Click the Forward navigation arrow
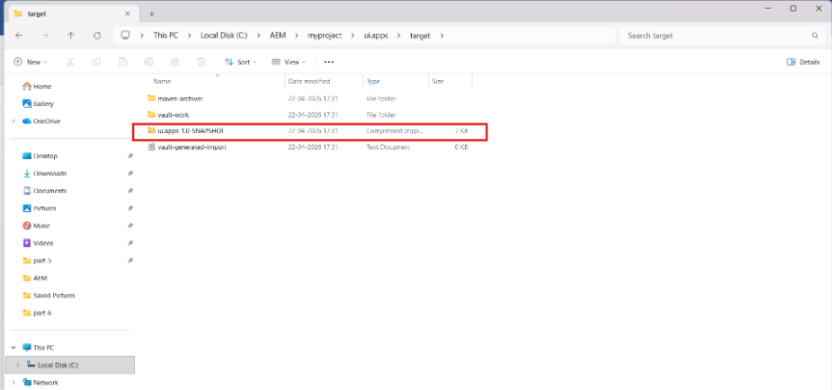This screenshot has height=390, width=832. coord(45,36)
